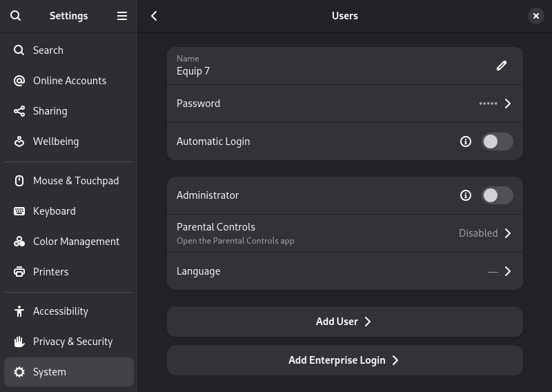Open the Settings hamburger menu
This screenshot has height=392, width=552.
tap(122, 16)
